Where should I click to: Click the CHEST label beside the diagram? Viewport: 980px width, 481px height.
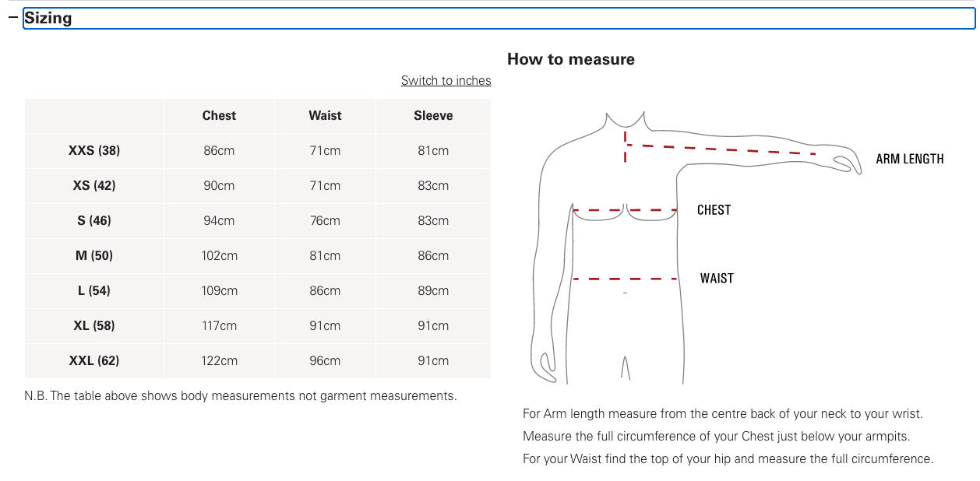(714, 210)
